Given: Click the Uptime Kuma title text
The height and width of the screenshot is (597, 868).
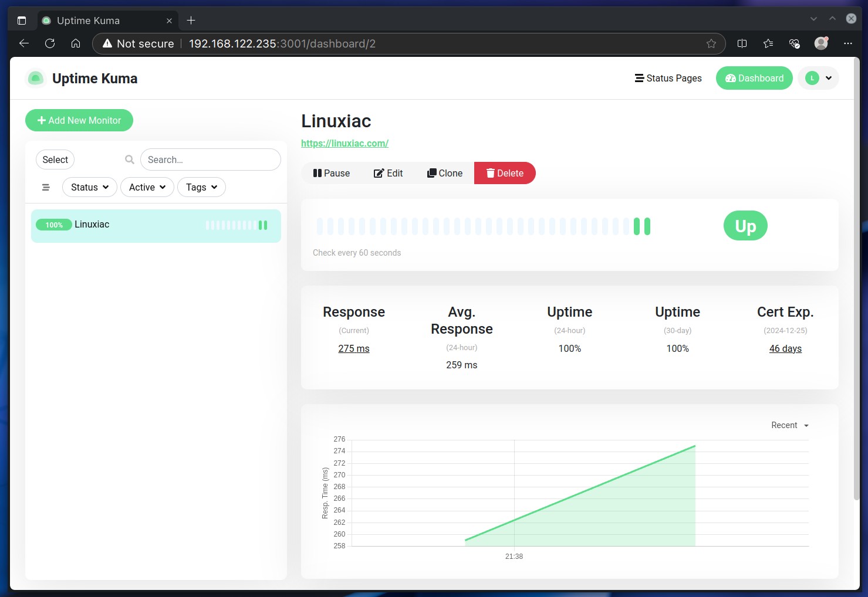Looking at the screenshot, I should click(x=94, y=78).
